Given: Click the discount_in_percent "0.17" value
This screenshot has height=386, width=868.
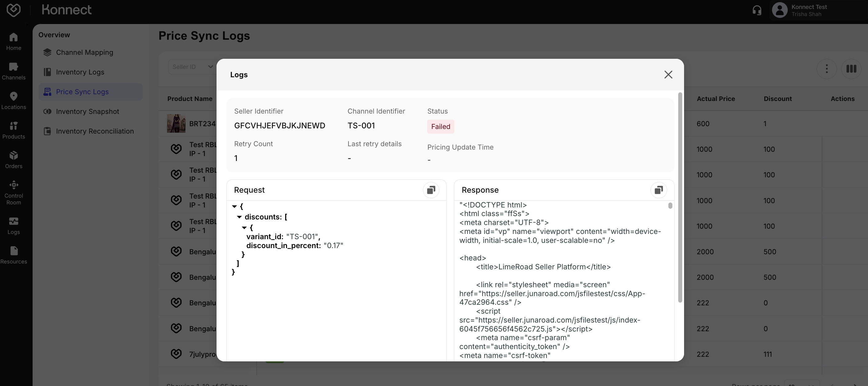Looking at the screenshot, I should coord(333,246).
